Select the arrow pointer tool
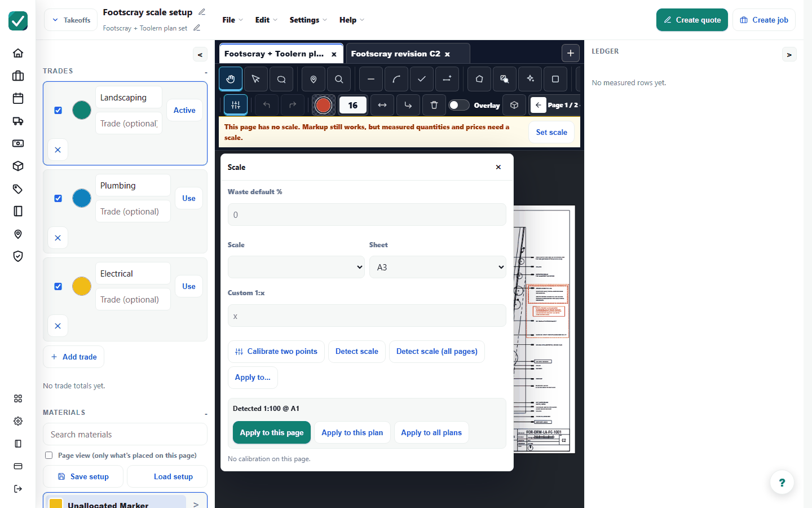The height and width of the screenshot is (508, 812). point(256,79)
